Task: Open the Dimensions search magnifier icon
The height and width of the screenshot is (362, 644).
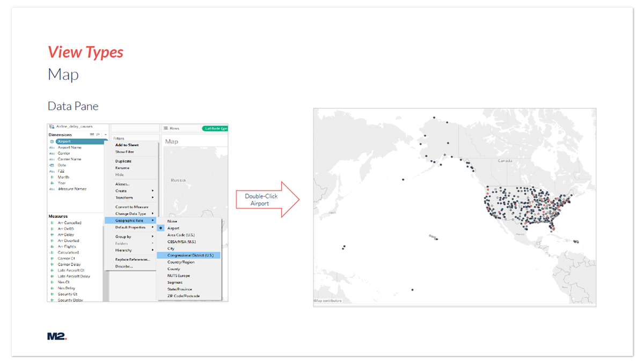Action: click(x=98, y=135)
